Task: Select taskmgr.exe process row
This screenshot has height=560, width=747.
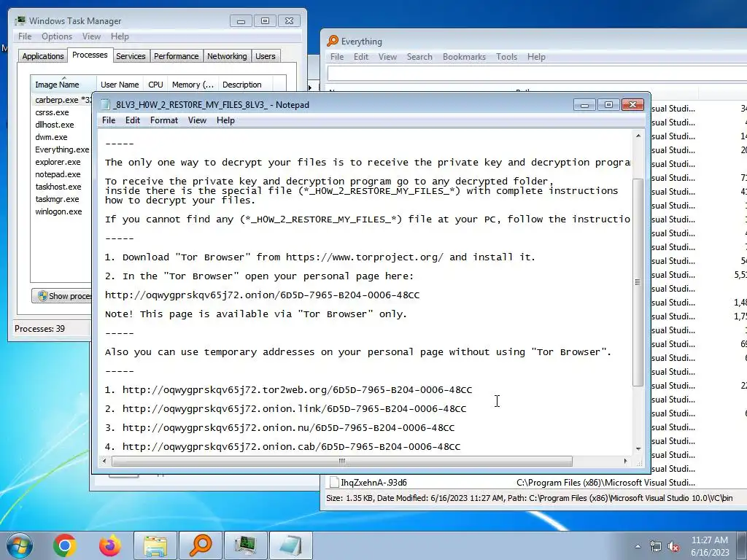Action: 62,199
